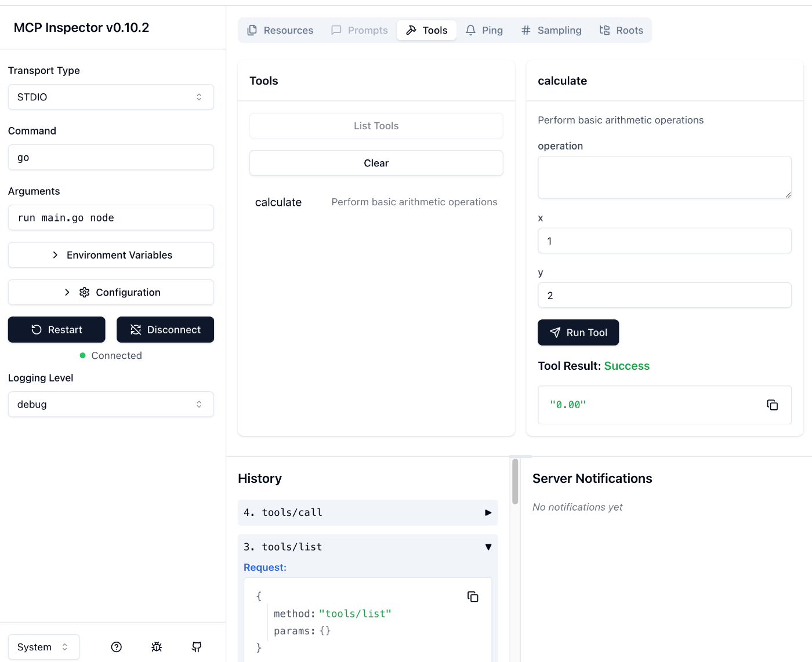The width and height of the screenshot is (812, 662).
Task: Click the x value field
Action: pyautogui.click(x=665, y=241)
